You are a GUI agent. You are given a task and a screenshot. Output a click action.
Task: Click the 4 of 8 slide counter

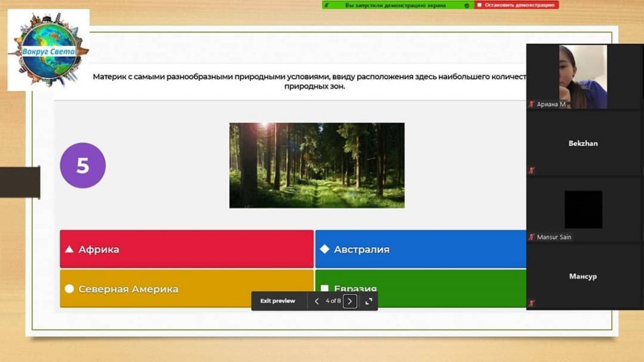click(x=333, y=301)
